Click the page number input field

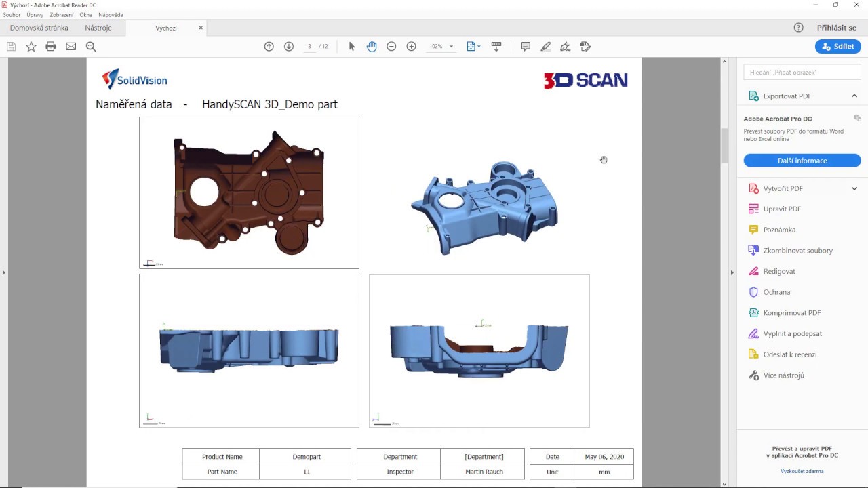click(310, 47)
